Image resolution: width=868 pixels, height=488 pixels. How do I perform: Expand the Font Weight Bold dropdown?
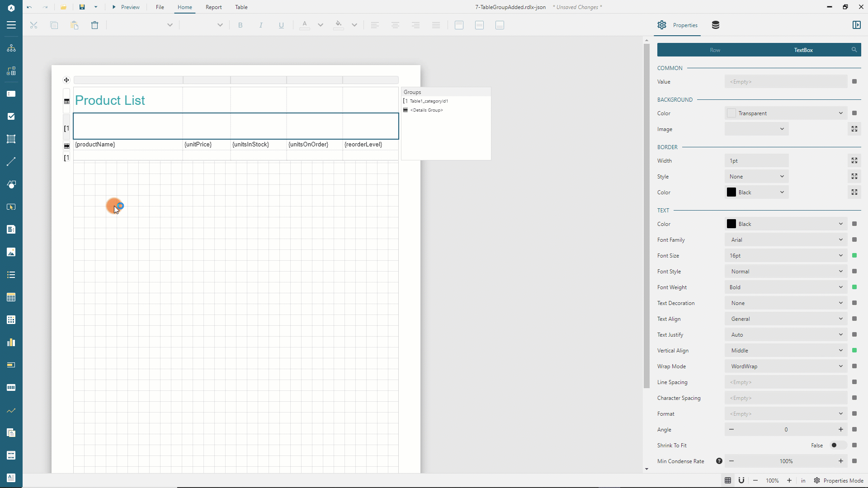786,287
